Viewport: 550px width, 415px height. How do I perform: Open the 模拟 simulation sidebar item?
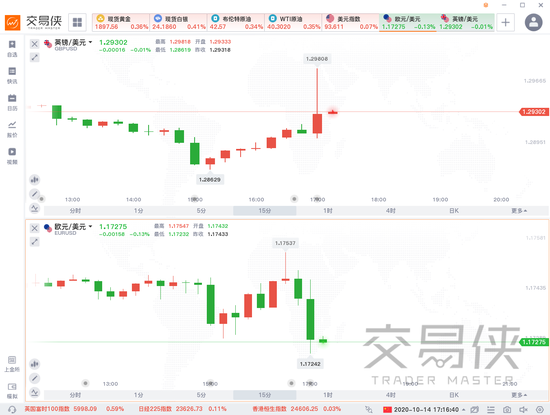12,391
